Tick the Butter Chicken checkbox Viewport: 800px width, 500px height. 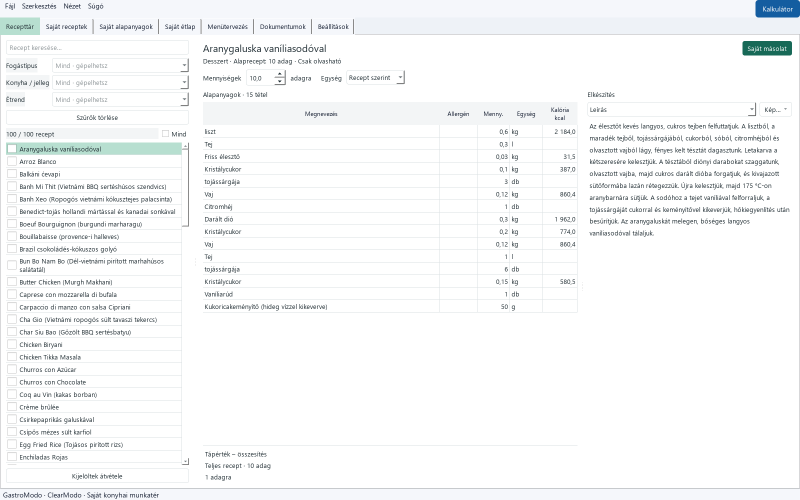pyautogui.click(x=12, y=282)
